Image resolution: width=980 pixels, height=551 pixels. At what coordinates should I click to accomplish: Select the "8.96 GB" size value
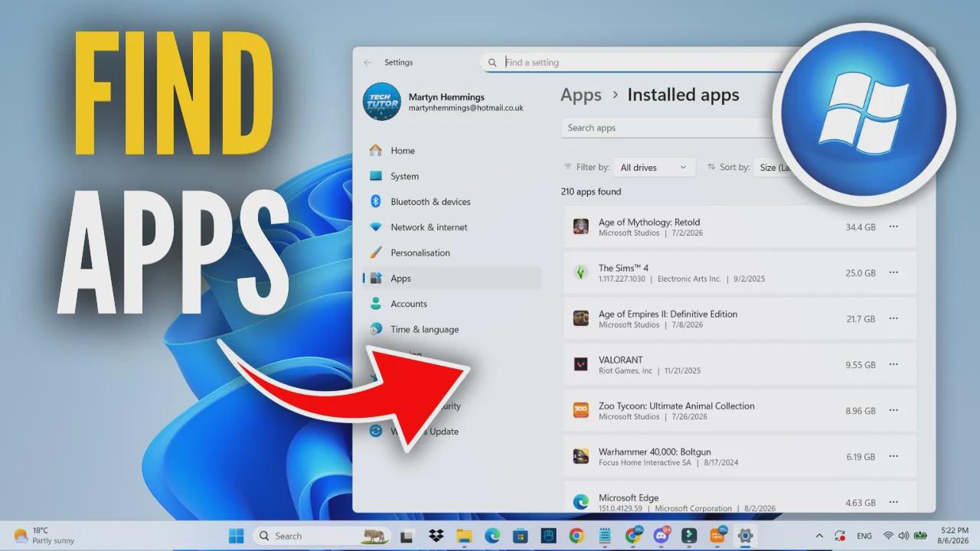point(861,411)
